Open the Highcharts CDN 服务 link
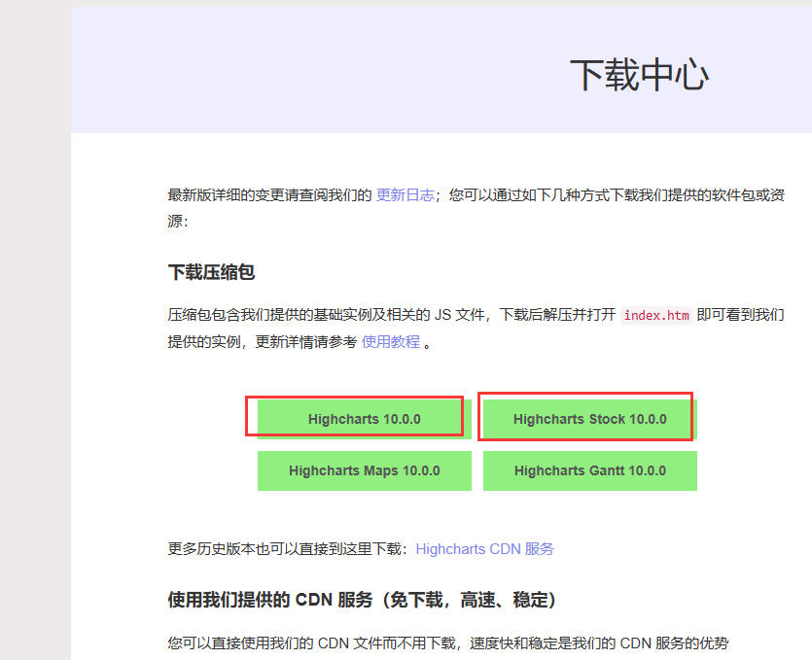Screen dimensions: 812x660 tap(484, 549)
